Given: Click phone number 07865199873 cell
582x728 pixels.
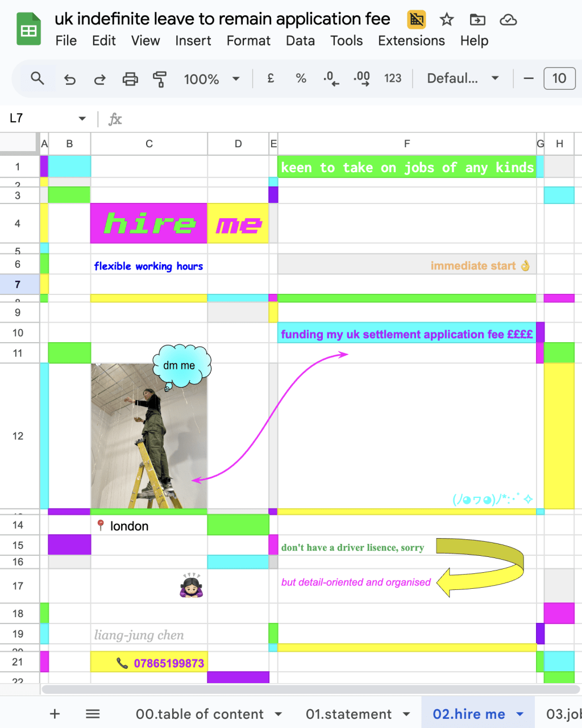Looking at the screenshot, I should tap(149, 663).
